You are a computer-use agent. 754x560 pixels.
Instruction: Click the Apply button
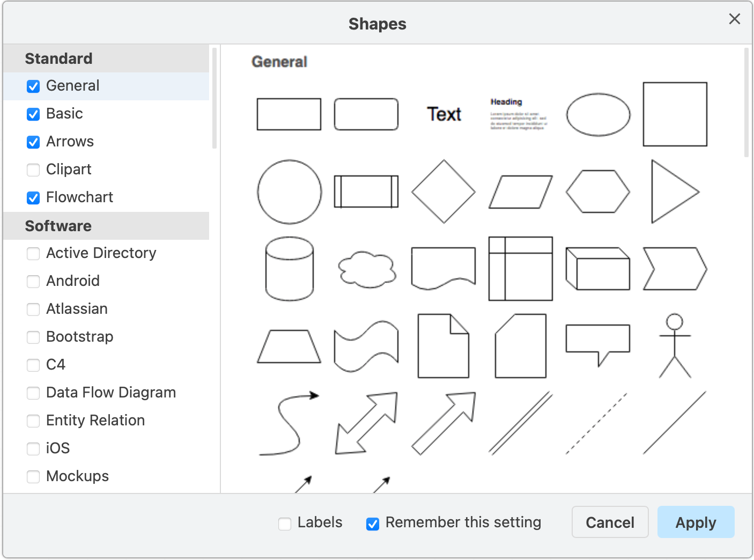(x=696, y=522)
